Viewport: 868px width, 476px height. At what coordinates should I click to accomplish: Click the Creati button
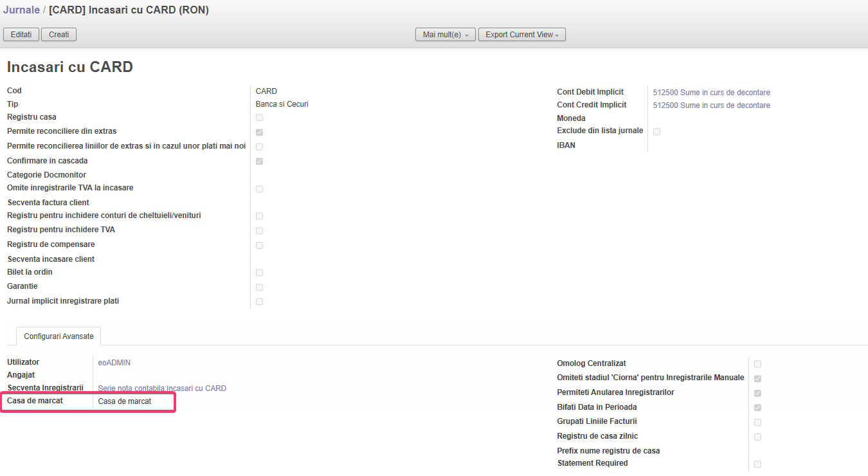tap(59, 35)
